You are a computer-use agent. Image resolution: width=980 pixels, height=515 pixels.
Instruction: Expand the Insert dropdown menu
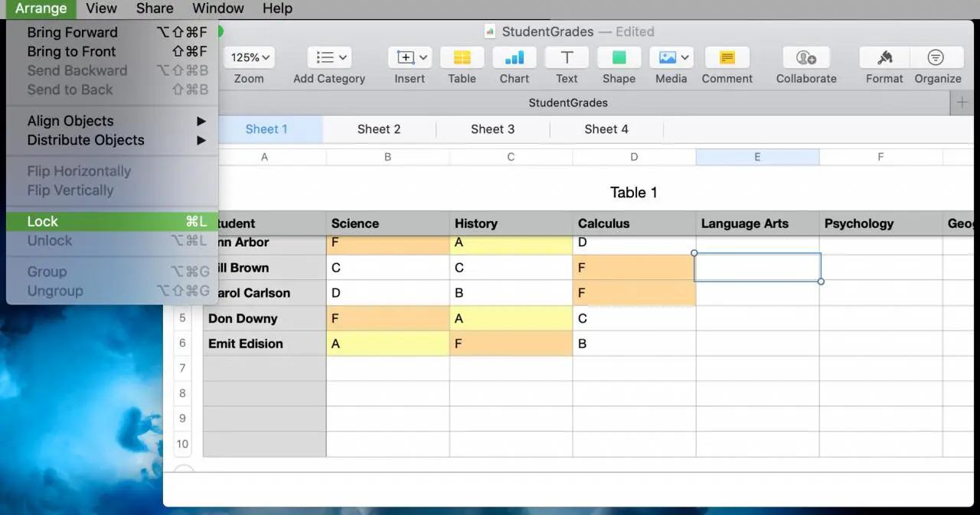pos(410,58)
